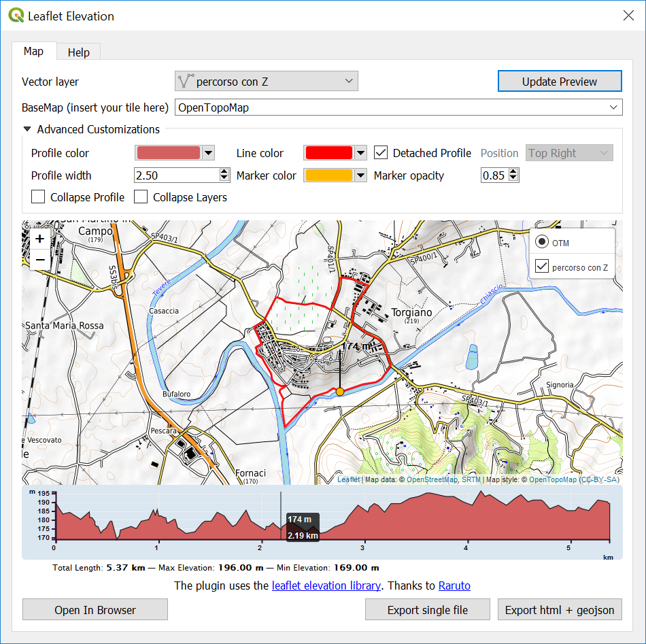Image resolution: width=646 pixels, height=644 pixels.
Task: Open the leaflet elevation library link
Action: (326, 586)
